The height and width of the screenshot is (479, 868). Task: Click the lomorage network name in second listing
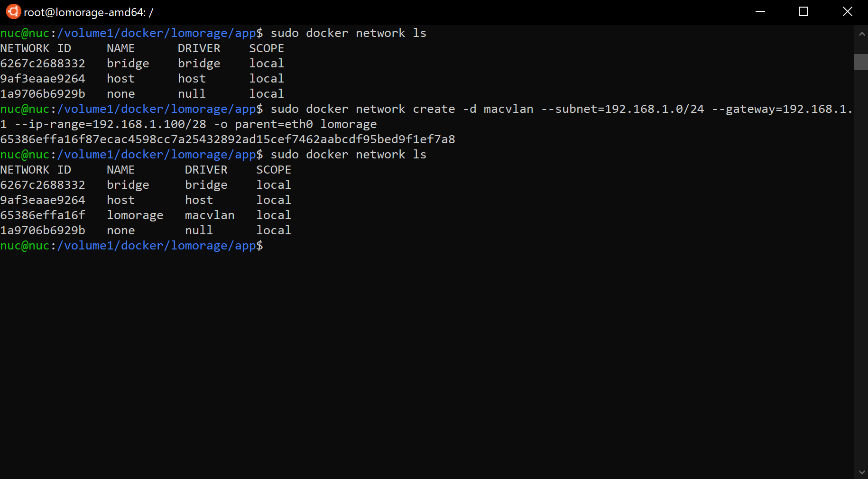click(x=135, y=215)
